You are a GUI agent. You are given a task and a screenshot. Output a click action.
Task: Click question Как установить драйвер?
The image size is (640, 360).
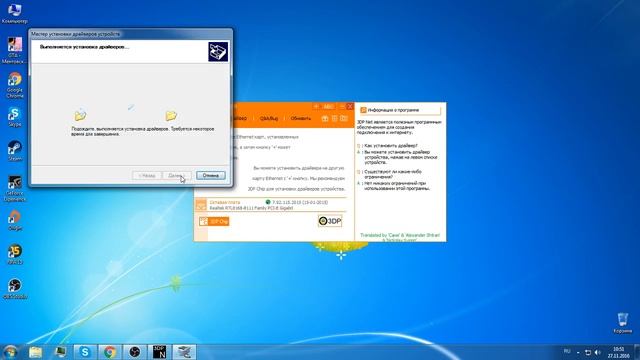(391, 145)
